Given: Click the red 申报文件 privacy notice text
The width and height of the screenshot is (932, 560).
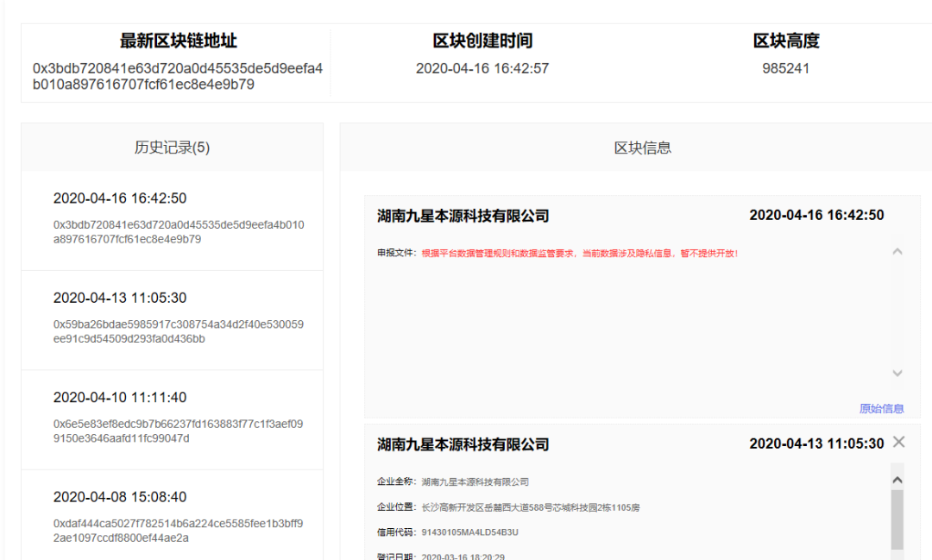Looking at the screenshot, I should [580, 253].
